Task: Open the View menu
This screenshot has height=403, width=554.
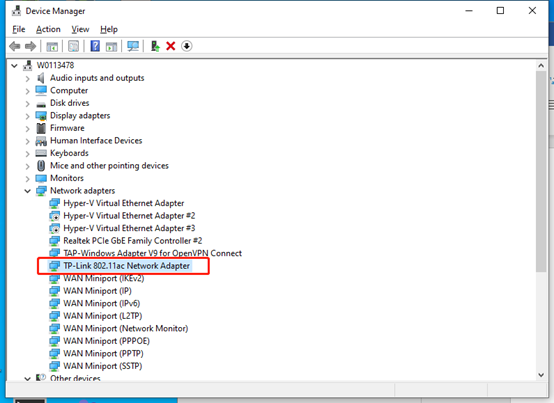Action: click(80, 29)
